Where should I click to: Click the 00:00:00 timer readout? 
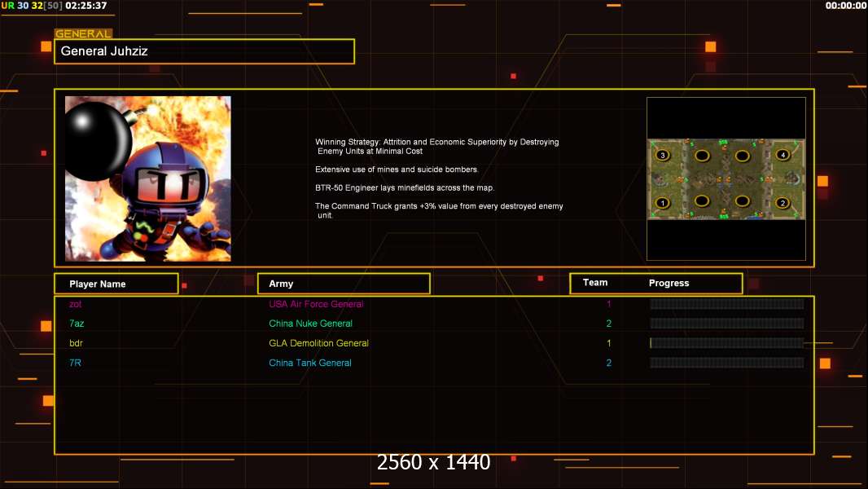pyautogui.click(x=846, y=6)
